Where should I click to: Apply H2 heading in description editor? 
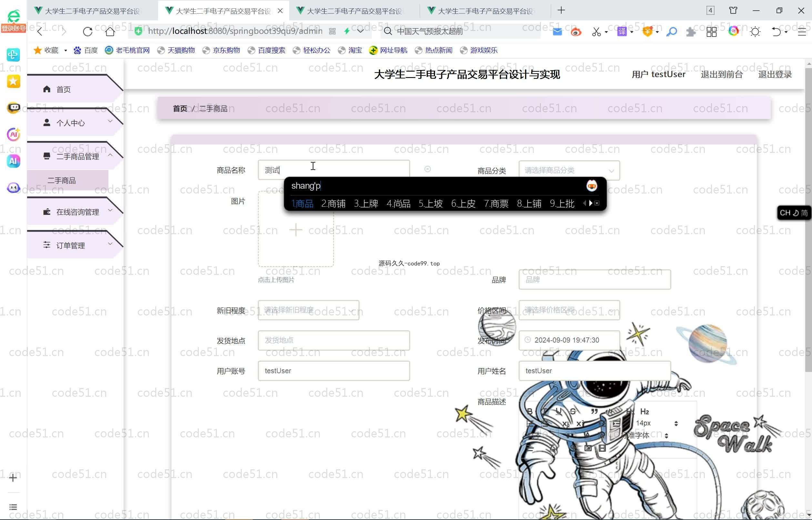pyautogui.click(x=645, y=411)
